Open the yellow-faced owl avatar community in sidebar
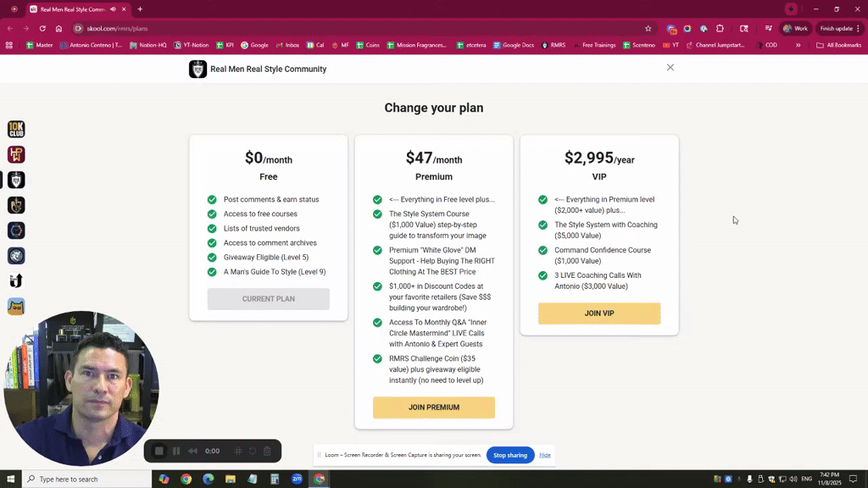Viewport: 868px width, 488px height. 16,307
